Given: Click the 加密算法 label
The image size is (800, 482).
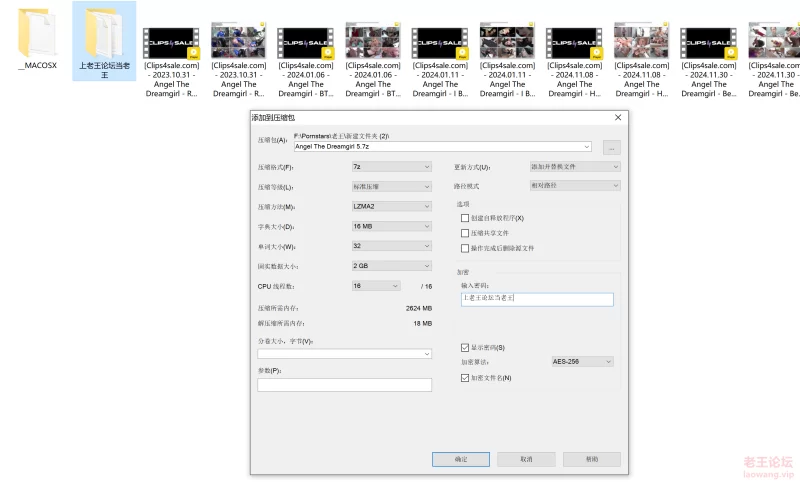Looking at the screenshot, I should pyautogui.click(x=474, y=362).
